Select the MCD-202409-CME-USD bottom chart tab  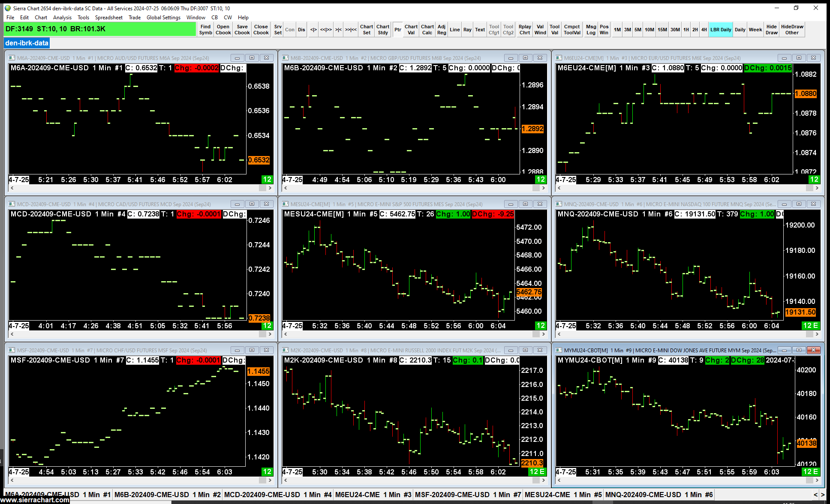[x=277, y=495]
